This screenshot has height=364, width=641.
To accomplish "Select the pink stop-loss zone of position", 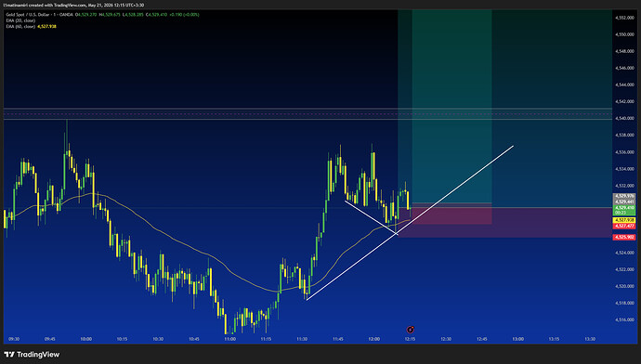I will 451,214.
